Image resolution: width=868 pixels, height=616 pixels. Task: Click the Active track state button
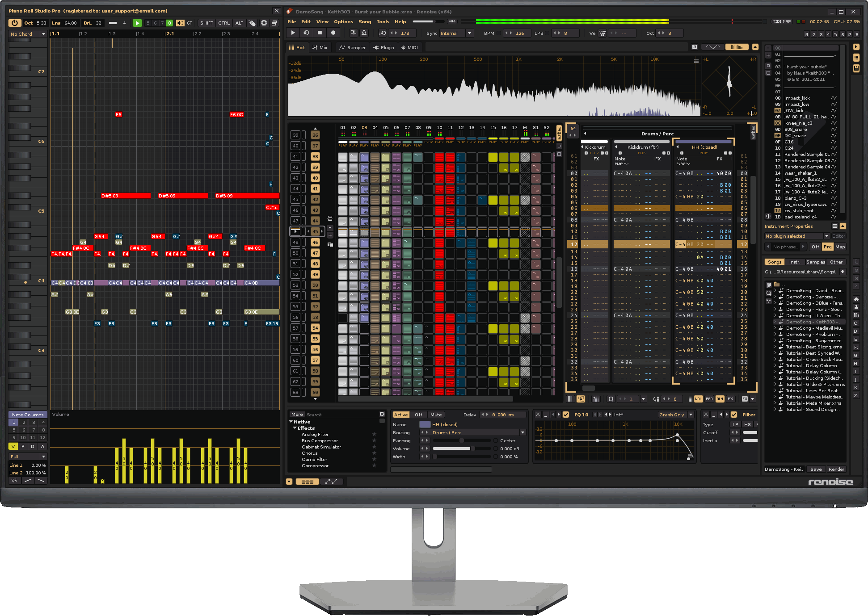point(401,415)
